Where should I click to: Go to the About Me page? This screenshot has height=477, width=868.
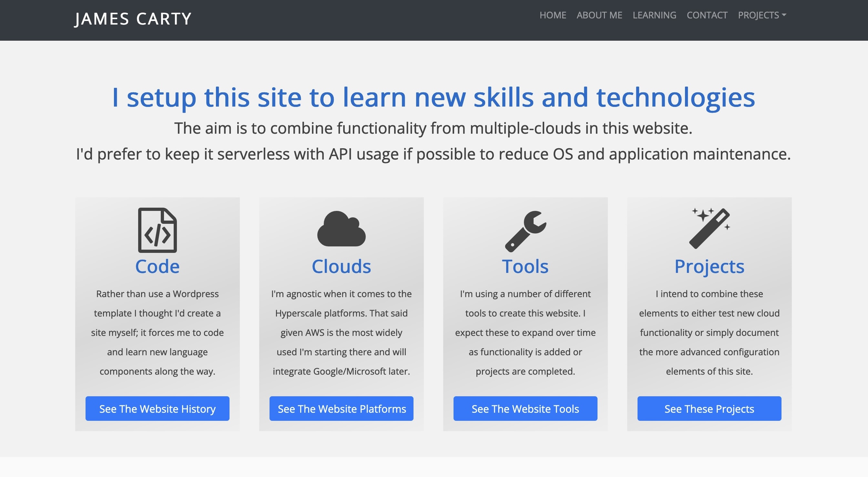coord(599,15)
